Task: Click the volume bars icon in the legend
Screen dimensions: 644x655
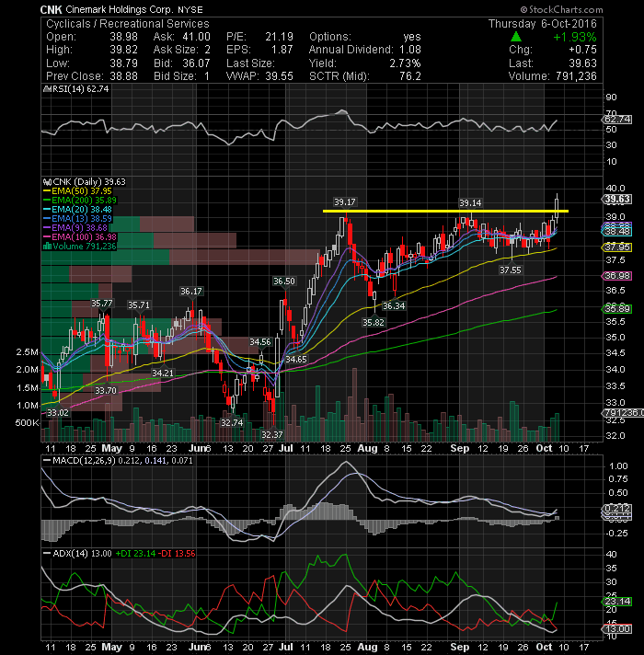Action: tap(47, 247)
